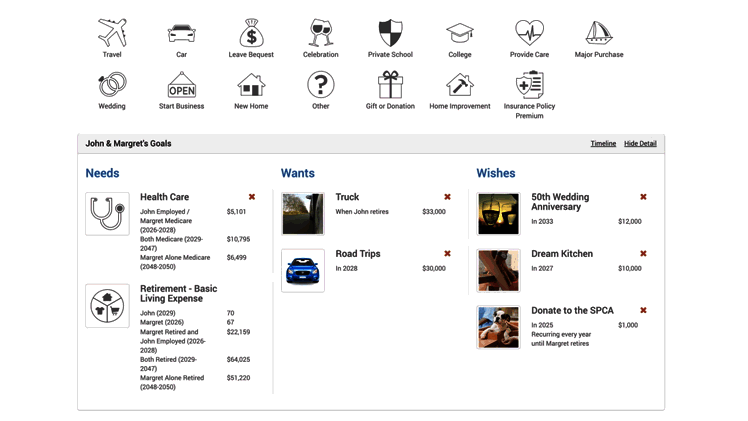Choose the Start Business open sign icon

[x=182, y=84]
